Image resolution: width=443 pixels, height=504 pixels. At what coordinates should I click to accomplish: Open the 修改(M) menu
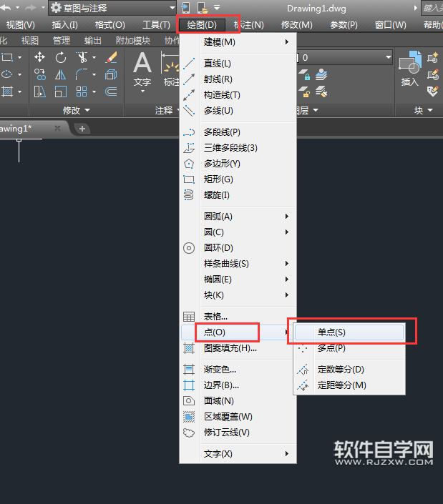tap(296, 25)
